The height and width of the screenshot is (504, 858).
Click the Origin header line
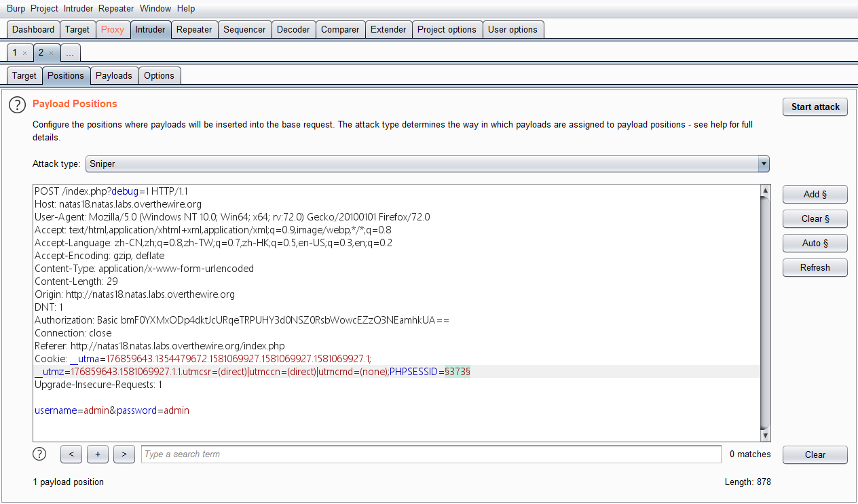click(134, 294)
